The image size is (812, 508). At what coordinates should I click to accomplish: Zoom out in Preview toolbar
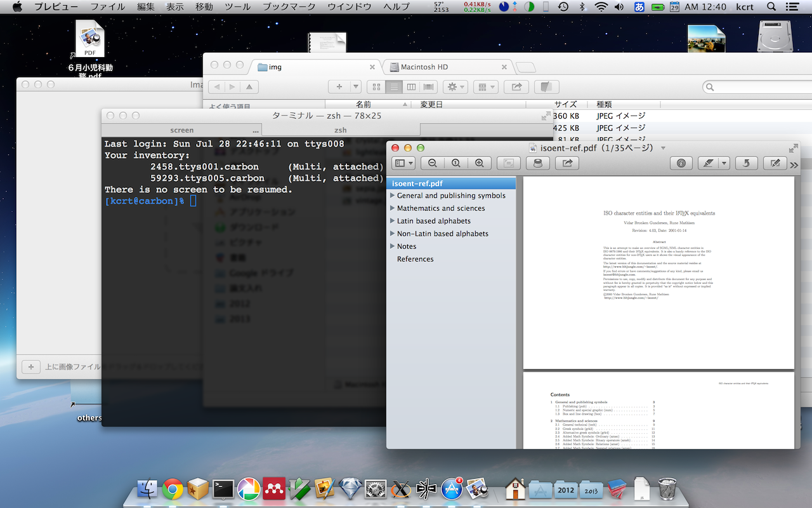pos(433,163)
